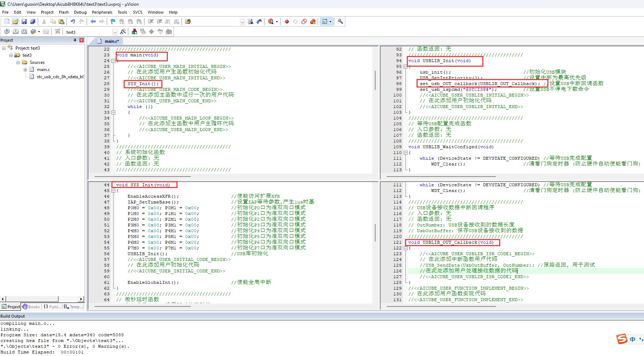This screenshot has height=356, width=644.
Task: Select the Project panel tab
Action: pyautogui.click(x=11, y=307)
